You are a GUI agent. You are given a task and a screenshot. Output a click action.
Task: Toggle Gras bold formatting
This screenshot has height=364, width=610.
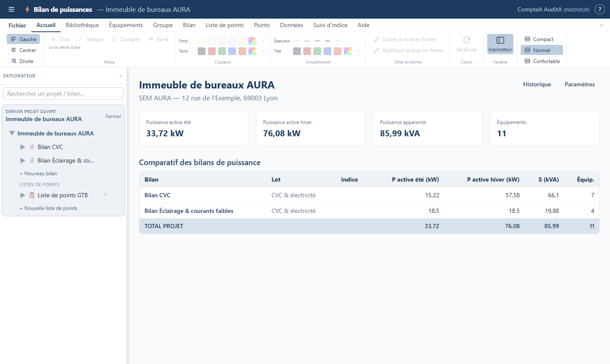click(60, 39)
